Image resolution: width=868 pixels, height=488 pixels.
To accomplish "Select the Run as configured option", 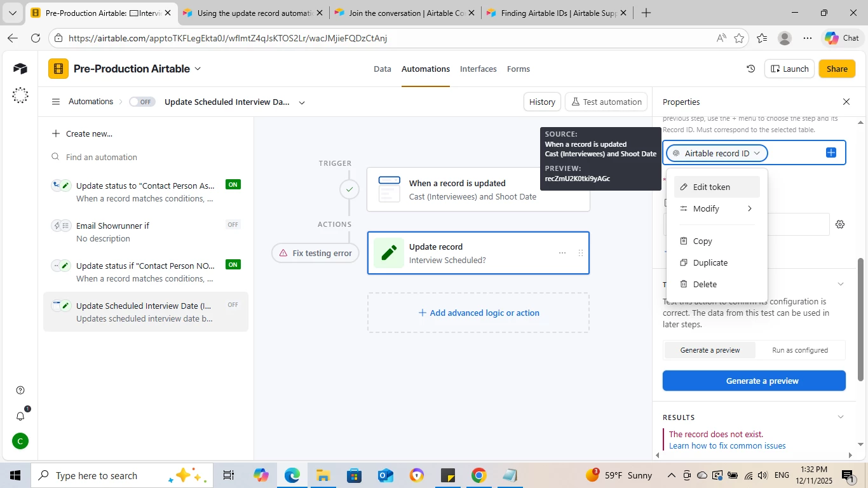I will (800, 350).
